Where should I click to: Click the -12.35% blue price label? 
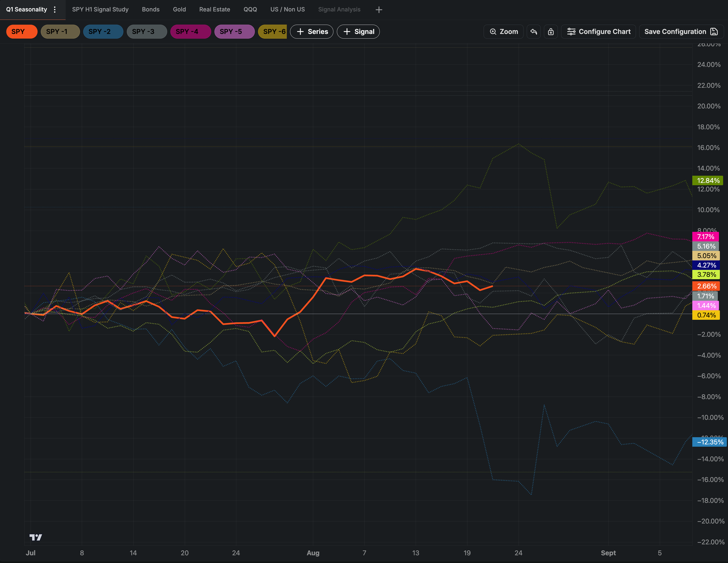[x=710, y=442]
